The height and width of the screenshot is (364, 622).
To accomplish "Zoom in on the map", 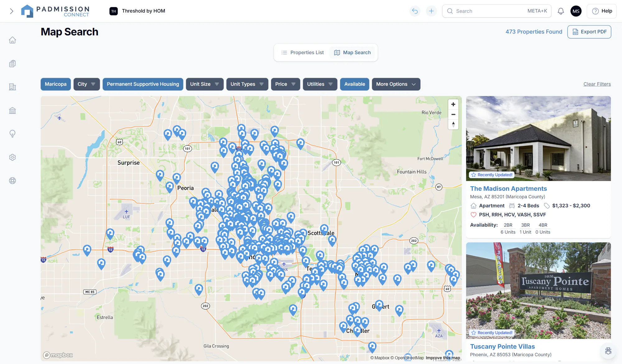I will tap(453, 104).
